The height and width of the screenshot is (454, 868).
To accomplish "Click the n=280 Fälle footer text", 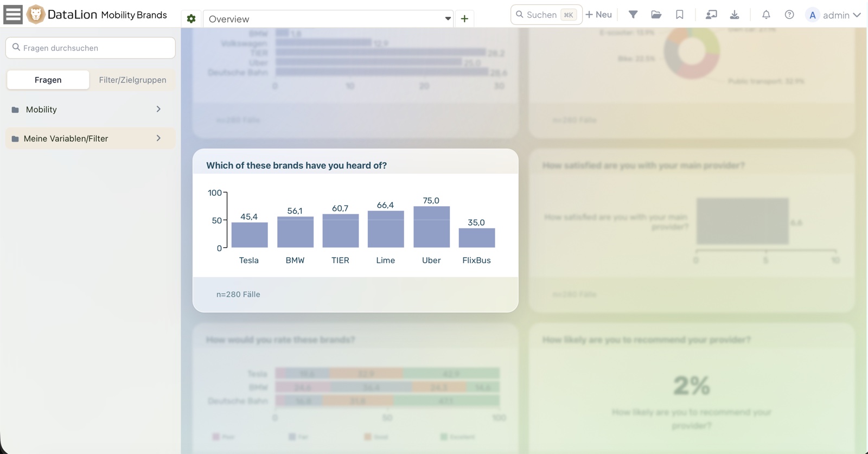I will tap(238, 295).
